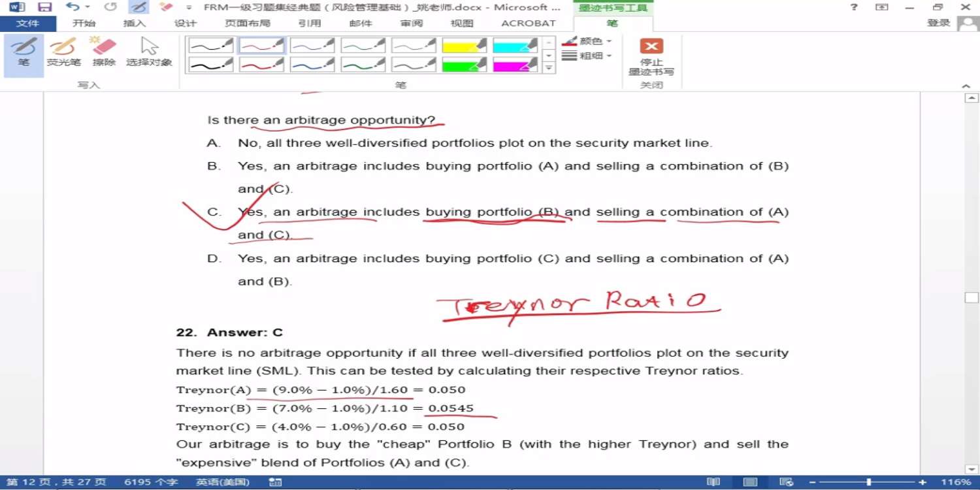Customize the Quick Access Toolbar dropdown
This screenshot has width=980, height=490.
pyautogui.click(x=189, y=8)
